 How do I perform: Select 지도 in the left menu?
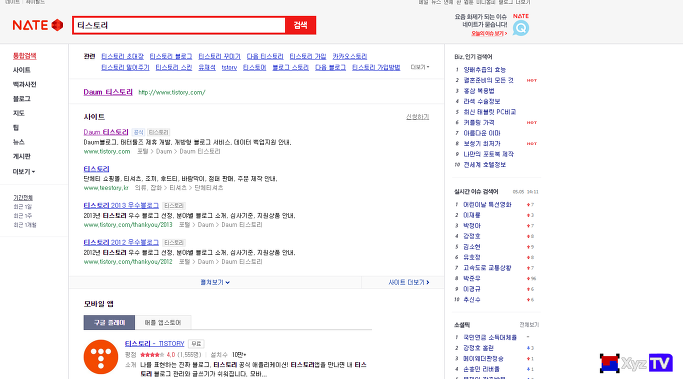coord(19,113)
